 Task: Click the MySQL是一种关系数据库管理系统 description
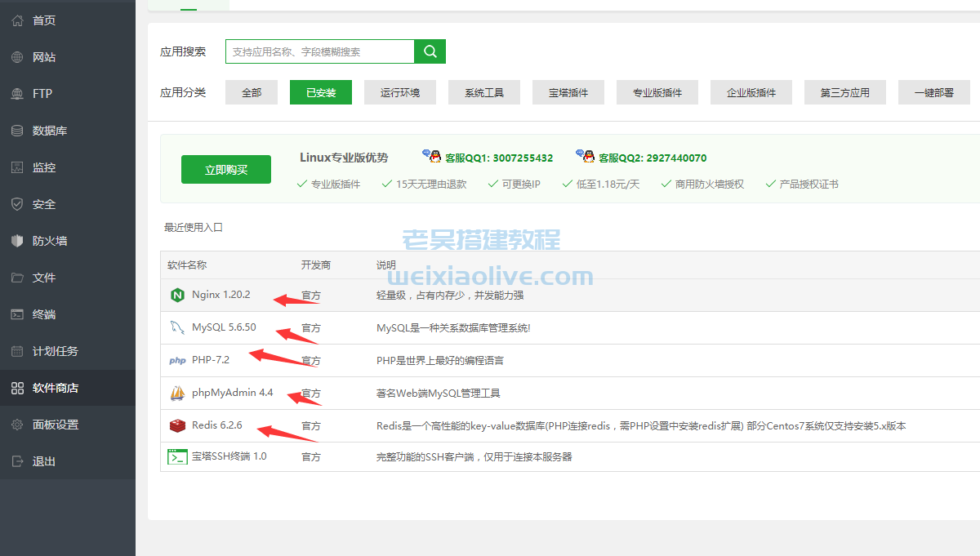[453, 327]
